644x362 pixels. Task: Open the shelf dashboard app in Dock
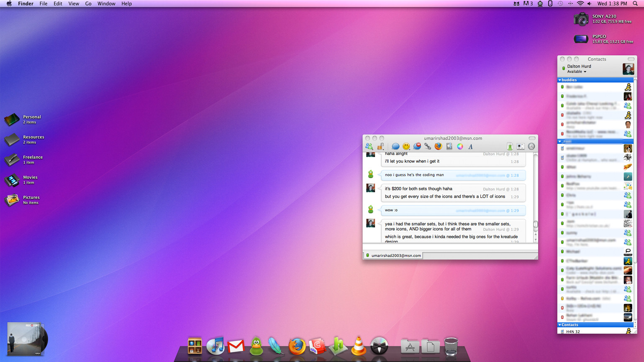pos(195,346)
